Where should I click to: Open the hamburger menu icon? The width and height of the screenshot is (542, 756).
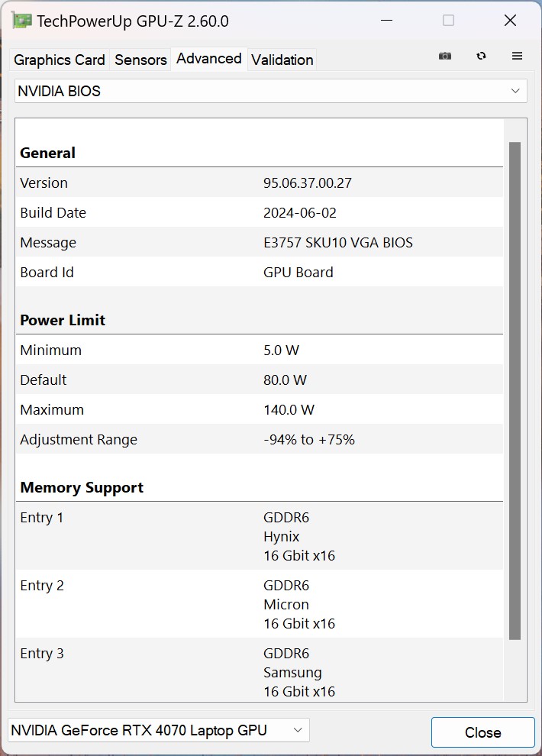point(517,56)
